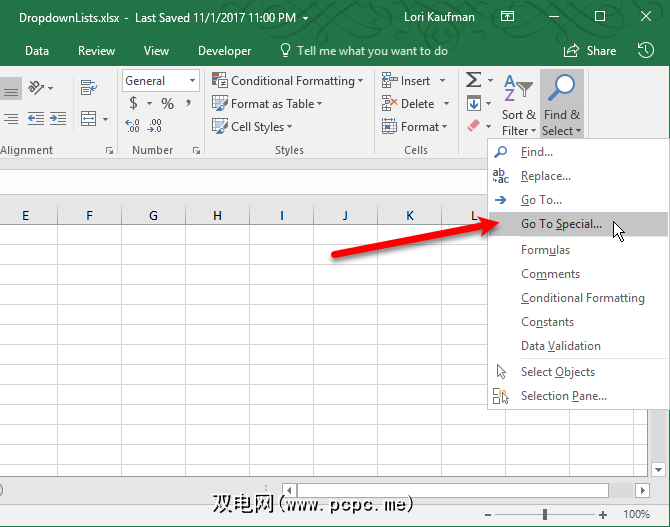Choose Replace... in the Find menu
This screenshot has height=527, width=670.
pos(545,176)
